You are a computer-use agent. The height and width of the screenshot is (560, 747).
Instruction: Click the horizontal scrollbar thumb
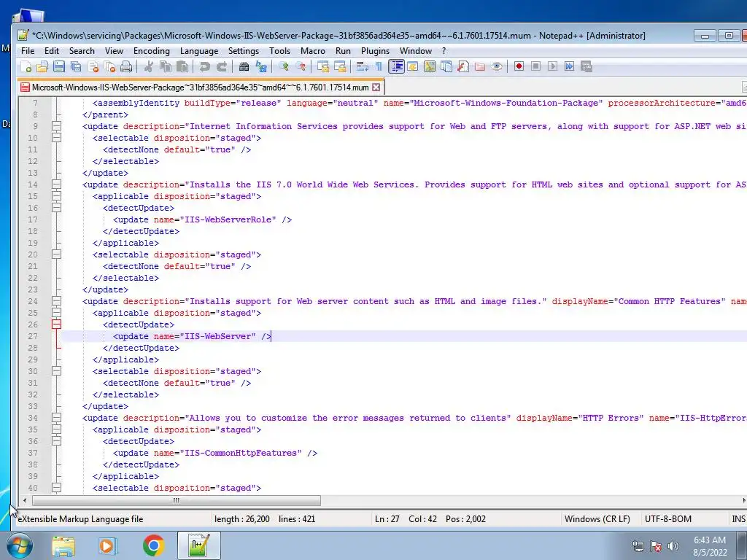pos(177,500)
